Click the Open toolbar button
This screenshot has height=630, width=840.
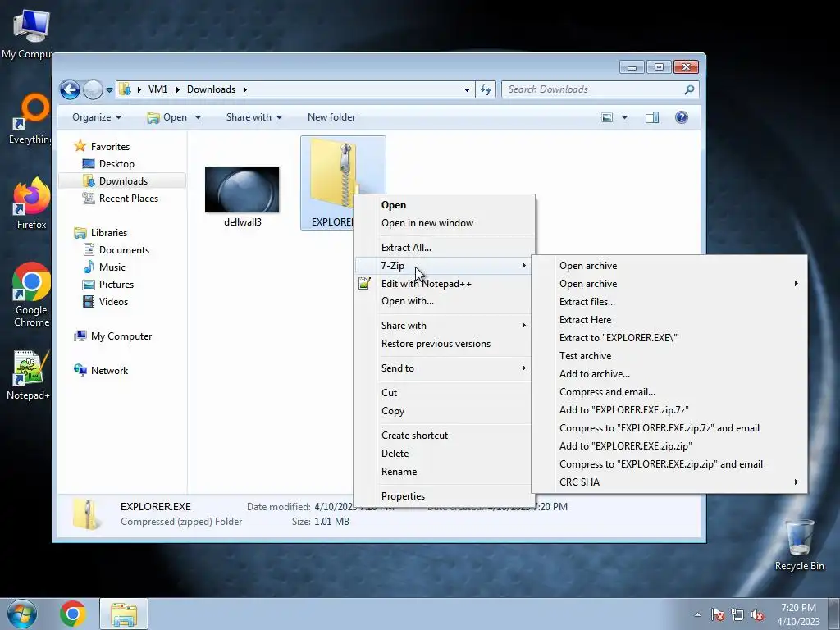[167, 117]
